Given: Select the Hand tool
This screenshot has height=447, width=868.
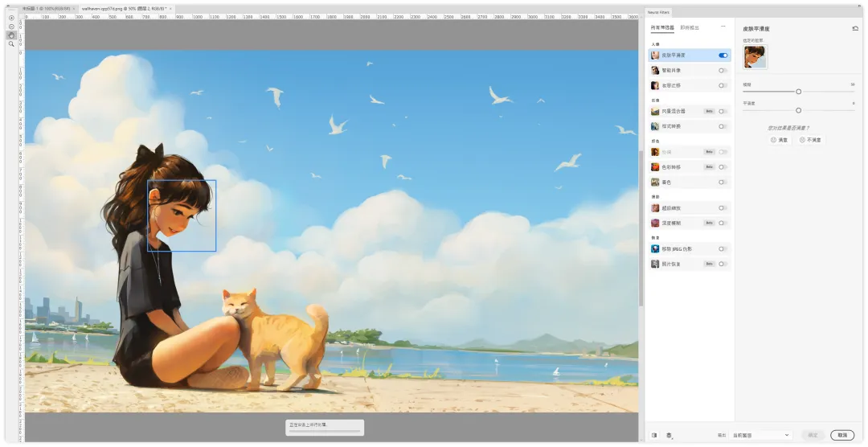Looking at the screenshot, I should [11, 35].
